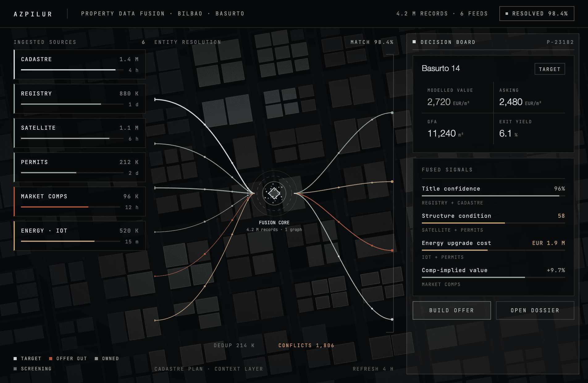
Task: Click the Target badge on Basurto 14
Action: coord(550,69)
